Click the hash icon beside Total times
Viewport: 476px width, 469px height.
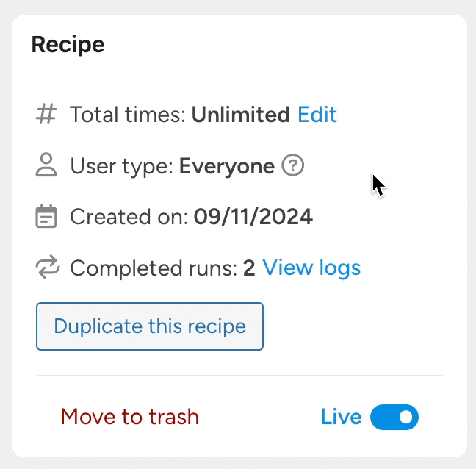point(46,115)
